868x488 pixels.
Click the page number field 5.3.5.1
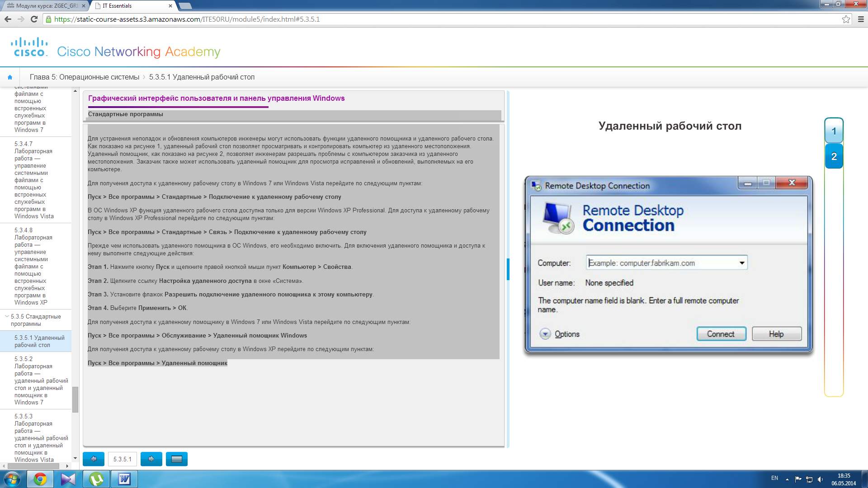pyautogui.click(x=122, y=459)
